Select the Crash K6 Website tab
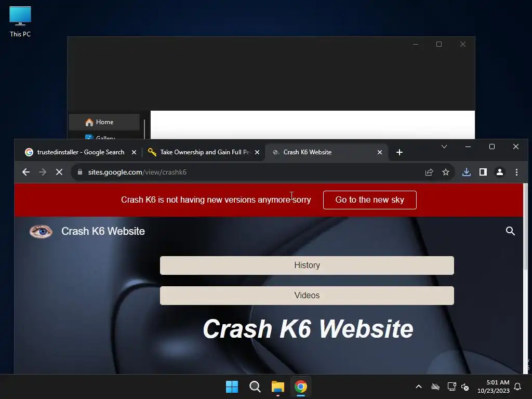 click(x=327, y=152)
